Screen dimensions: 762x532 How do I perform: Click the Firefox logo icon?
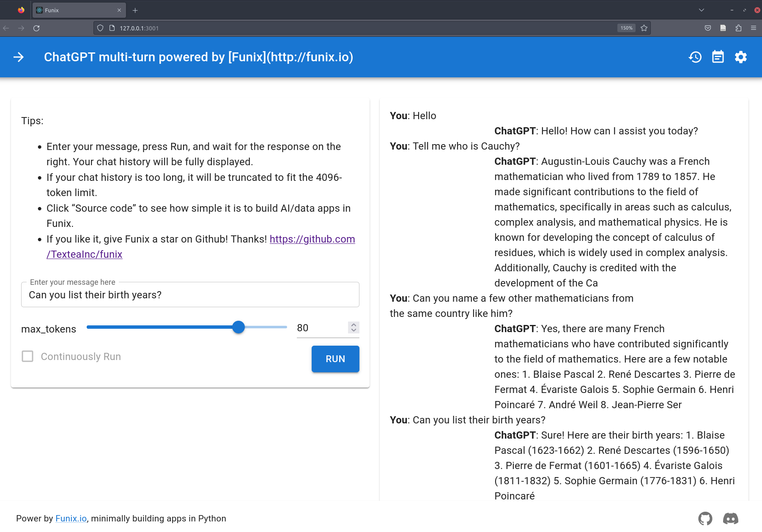(x=21, y=10)
